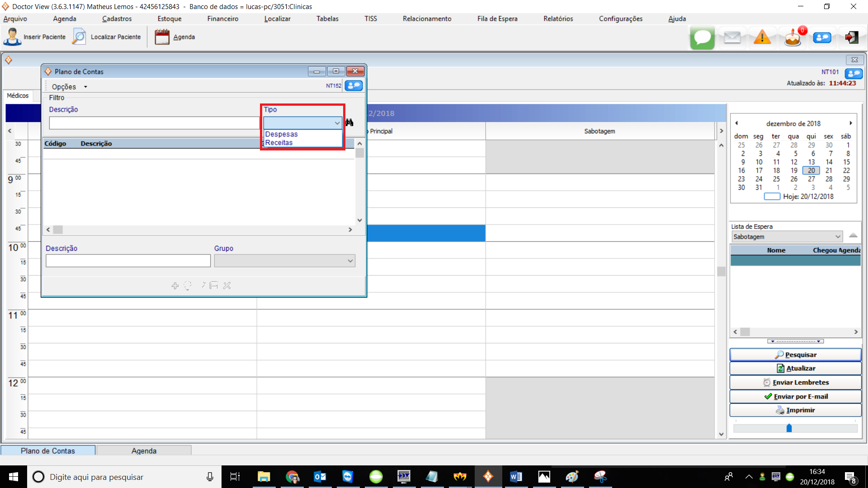Click the Enviar Lembretes button
868x488 pixels.
795,382
